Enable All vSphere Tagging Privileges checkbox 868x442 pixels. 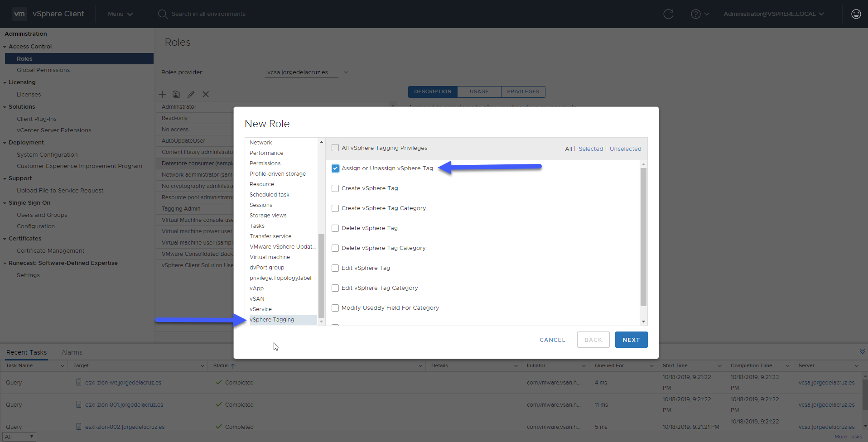(335, 148)
